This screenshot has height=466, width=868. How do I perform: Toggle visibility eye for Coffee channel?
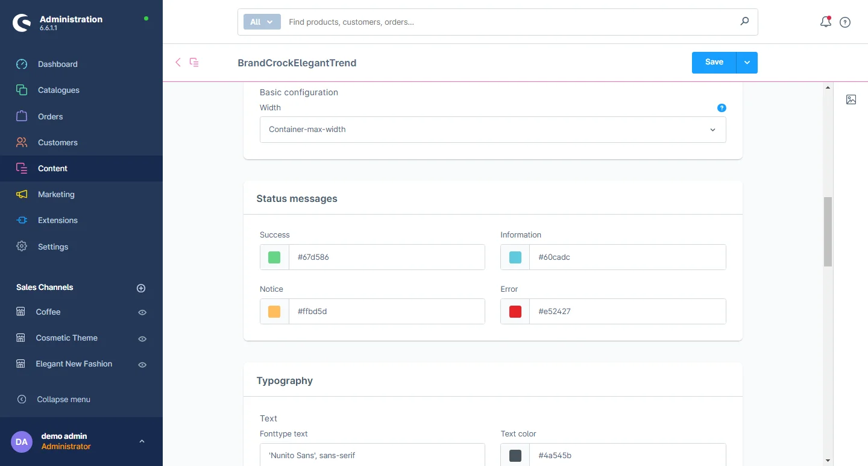[x=142, y=312]
